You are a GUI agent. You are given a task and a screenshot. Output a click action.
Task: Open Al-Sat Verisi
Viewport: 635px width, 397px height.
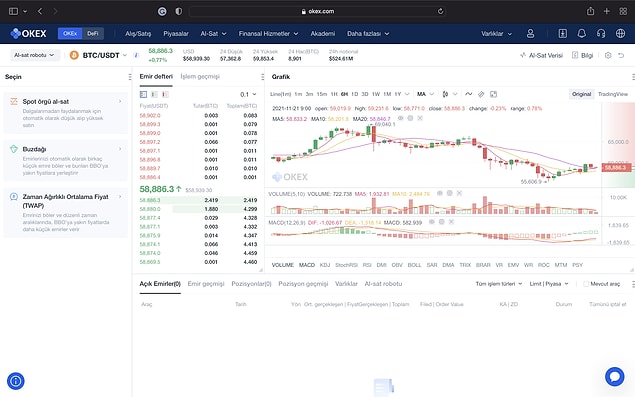click(541, 55)
